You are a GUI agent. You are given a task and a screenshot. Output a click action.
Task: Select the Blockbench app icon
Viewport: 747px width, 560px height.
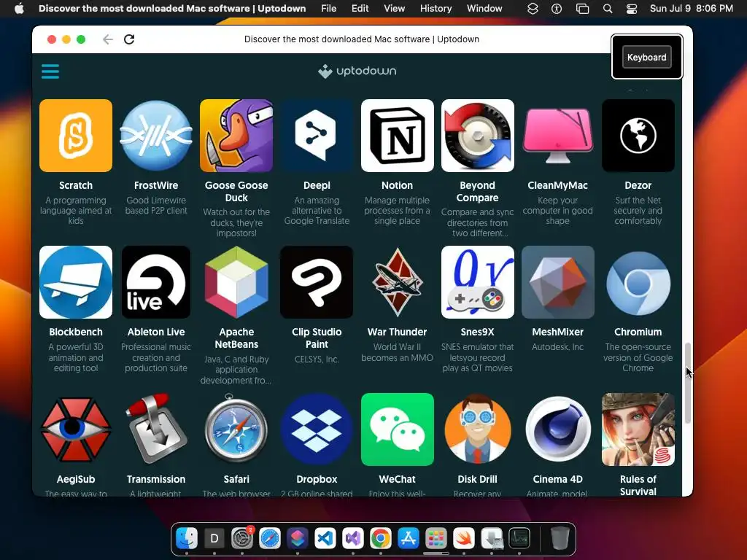76,282
